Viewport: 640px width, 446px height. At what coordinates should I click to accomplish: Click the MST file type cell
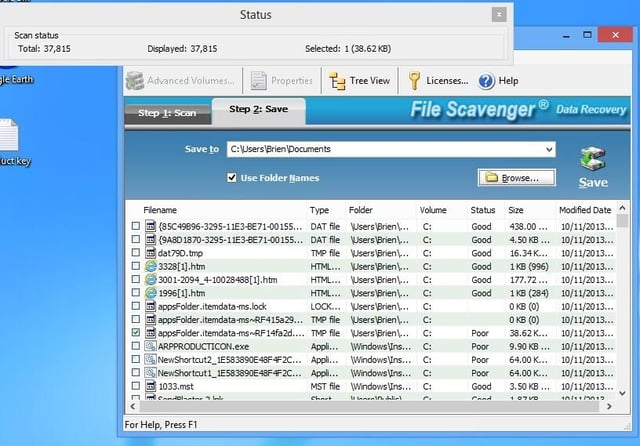coord(325,386)
